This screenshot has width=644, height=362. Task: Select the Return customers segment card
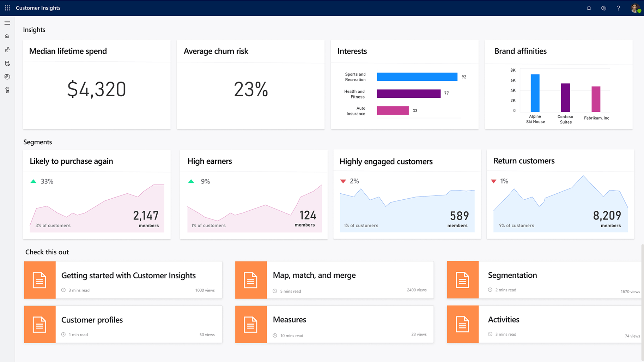pyautogui.click(x=560, y=194)
